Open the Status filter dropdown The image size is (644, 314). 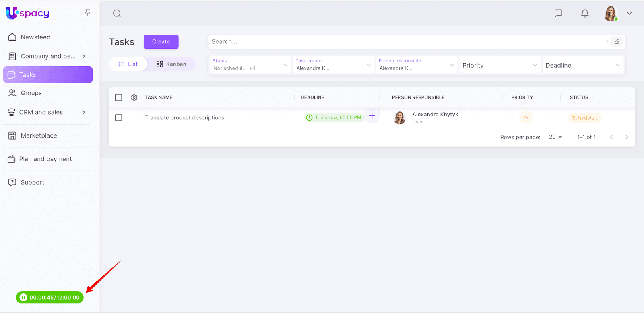click(250, 65)
